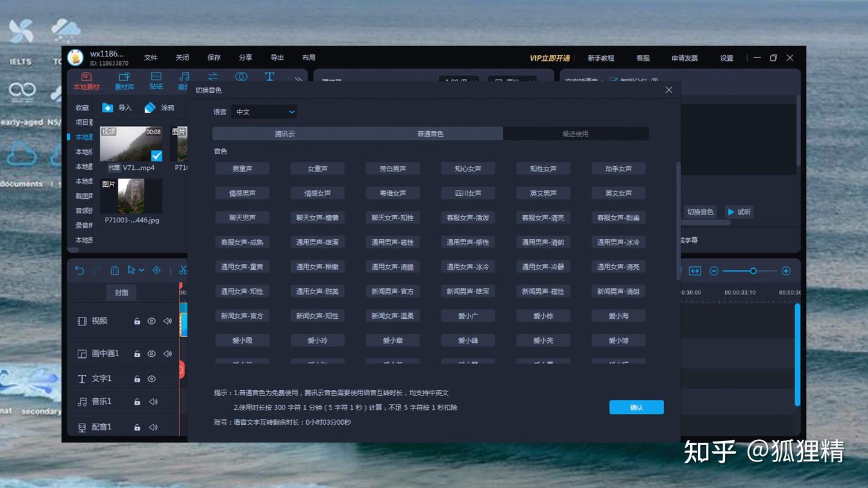Image resolution: width=868 pixels, height=488 pixels.
Task: Click the 切换音色 button in right panel
Action: [700, 212]
